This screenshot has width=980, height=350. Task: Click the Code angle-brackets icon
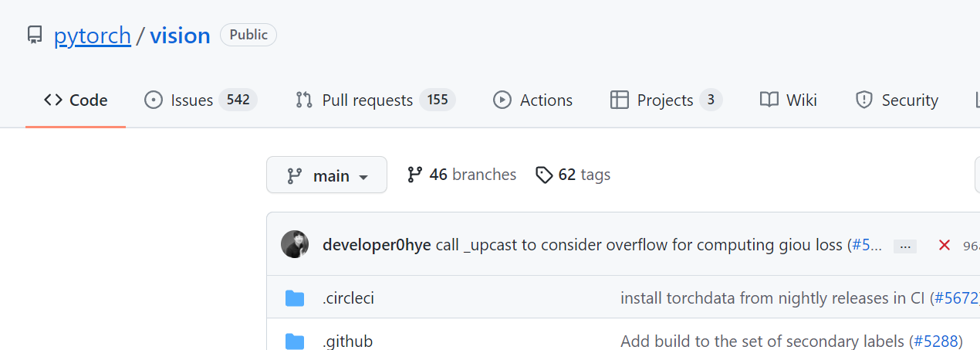click(53, 100)
